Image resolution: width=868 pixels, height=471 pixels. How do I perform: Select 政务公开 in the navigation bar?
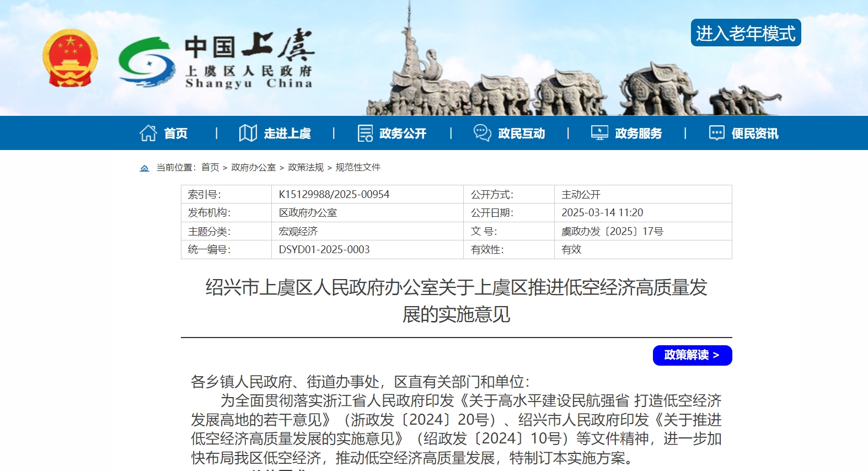click(x=403, y=133)
